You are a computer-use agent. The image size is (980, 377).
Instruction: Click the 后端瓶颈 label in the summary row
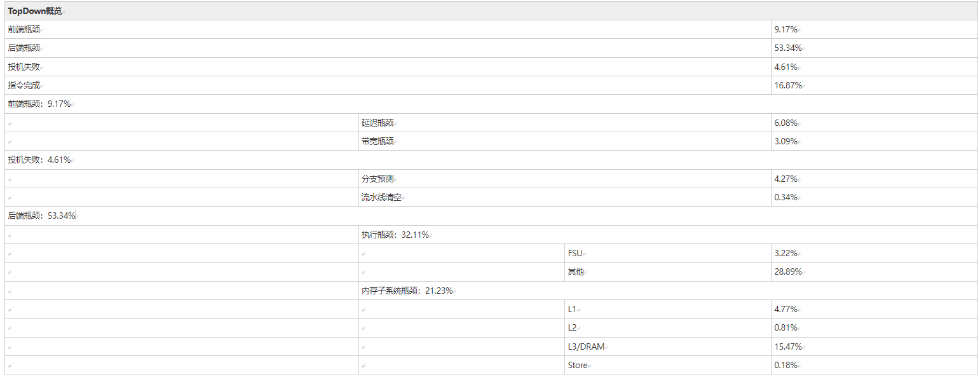(24, 48)
